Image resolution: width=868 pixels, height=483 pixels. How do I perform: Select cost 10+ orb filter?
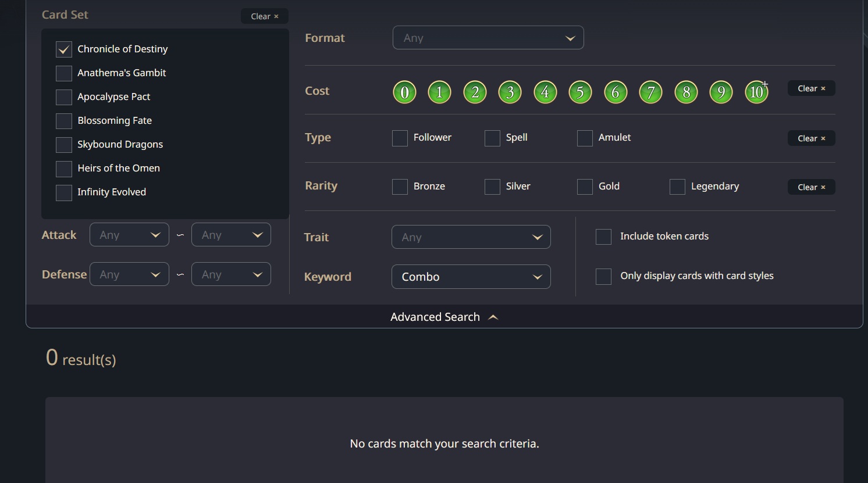757,92
